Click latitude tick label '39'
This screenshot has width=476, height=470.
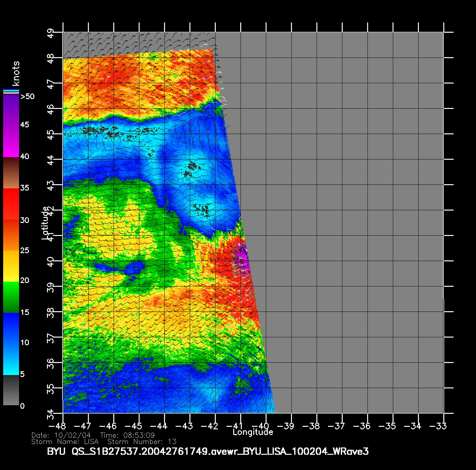pos(50,287)
